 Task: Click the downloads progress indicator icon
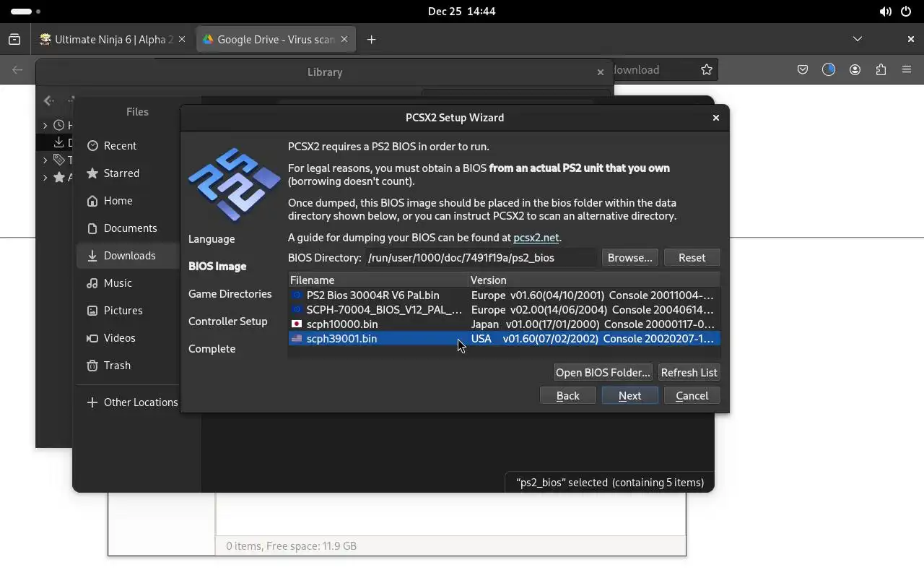[828, 69]
